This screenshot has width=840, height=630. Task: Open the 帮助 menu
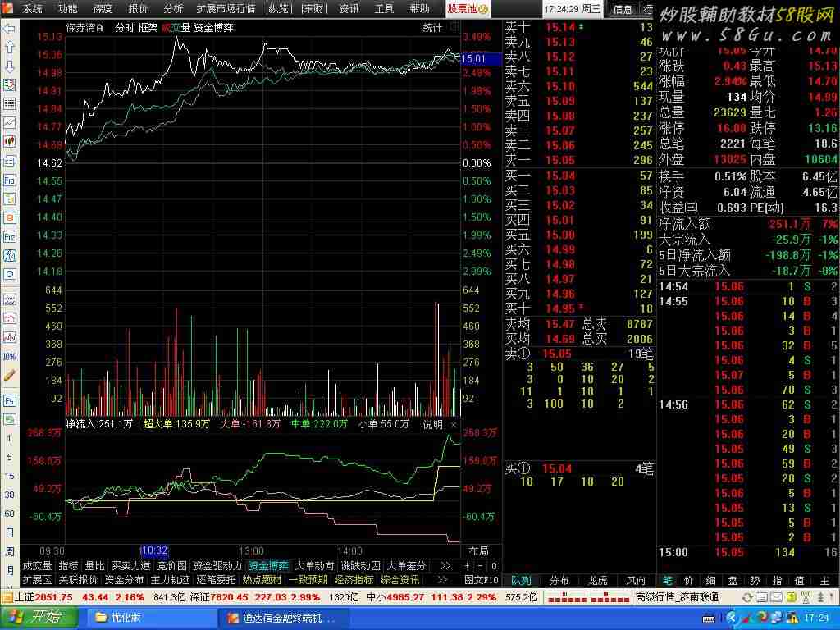(419, 8)
